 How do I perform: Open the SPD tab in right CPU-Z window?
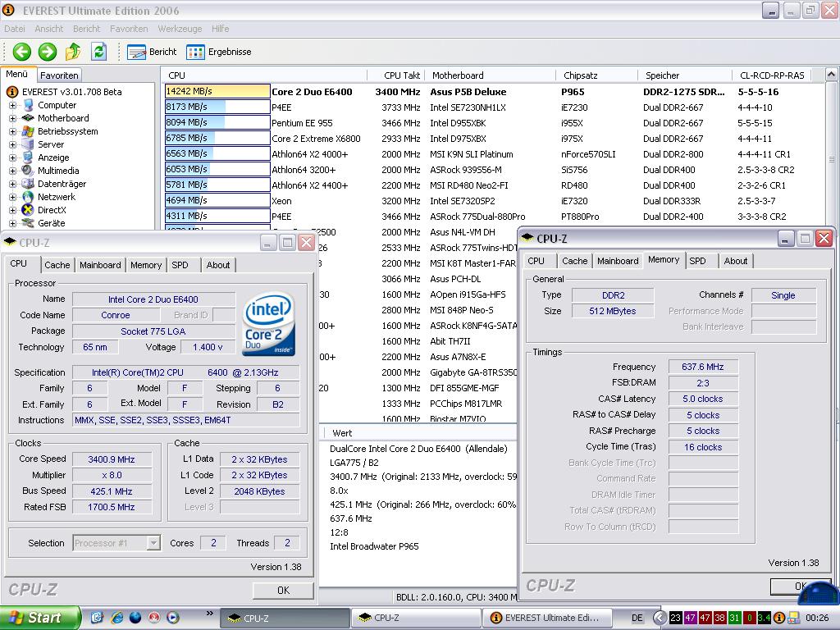point(697,261)
